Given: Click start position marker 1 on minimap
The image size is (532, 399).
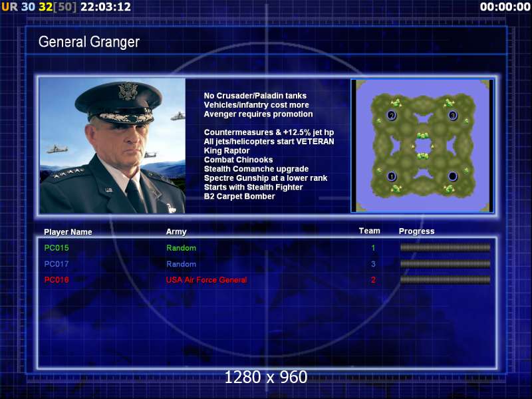Looking at the screenshot, I should 392,176.
